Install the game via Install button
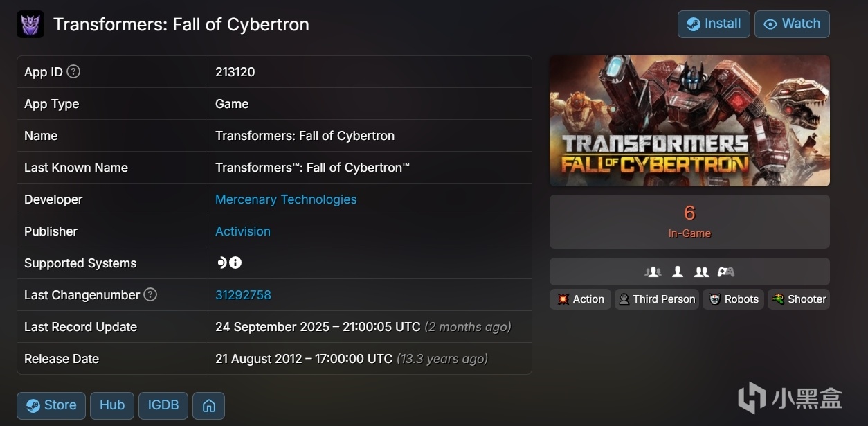 click(x=714, y=24)
